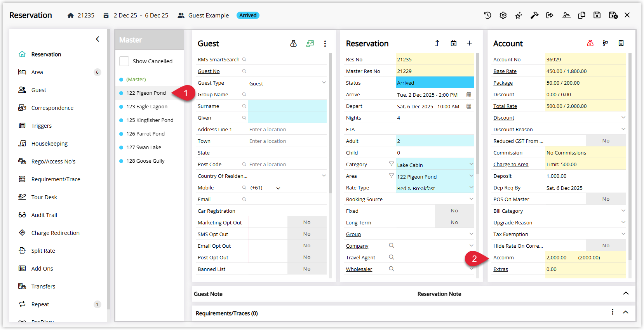
Task: Copy reservation using duplicate icon
Action: pos(581,15)
